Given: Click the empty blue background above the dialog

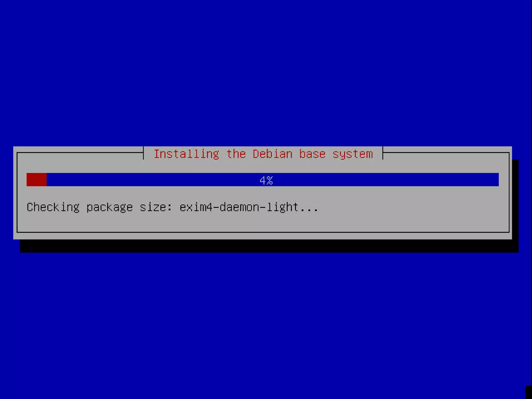Looking at the screenshot, I should click(266, 73).
